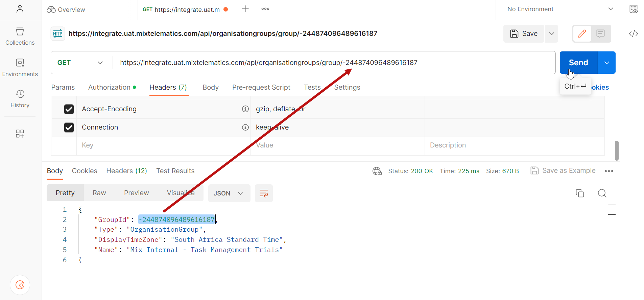The height and width of the screenshot is (300, 644).
Task: Click the Save button
Action: [524, 33]
